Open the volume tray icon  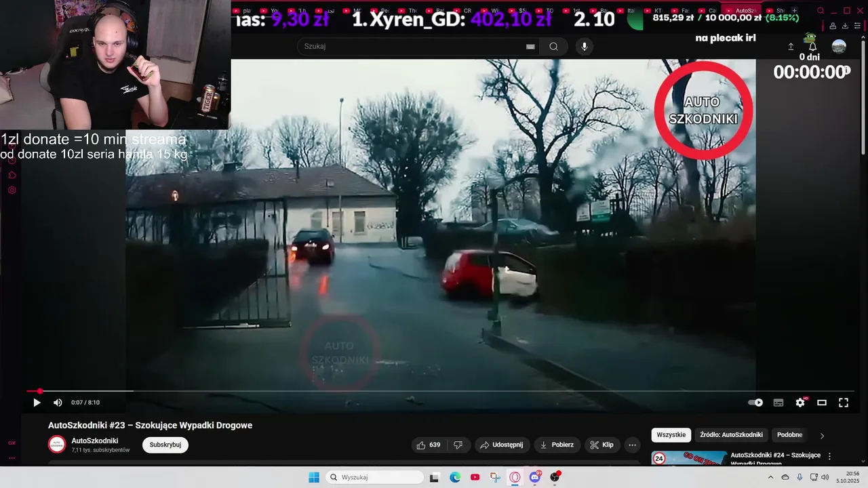825,477
